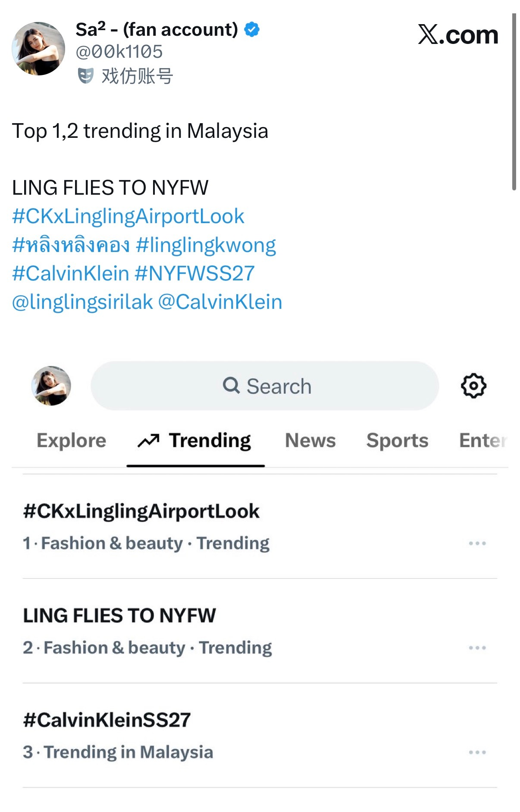The width and height of the screenshot is (520, 812).
Task: Open more options for LING FLIES TO NYFW
Action: (x=477, y=647)
